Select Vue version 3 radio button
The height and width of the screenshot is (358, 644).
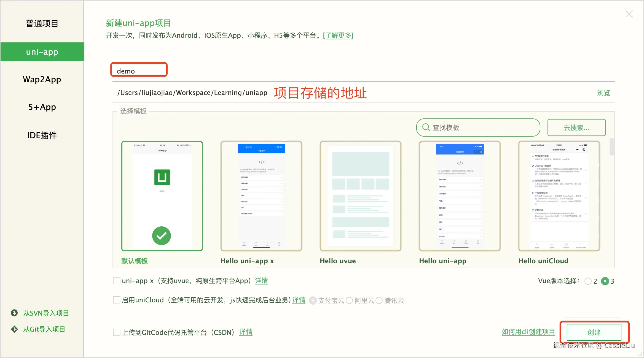(x=605, y=281)
